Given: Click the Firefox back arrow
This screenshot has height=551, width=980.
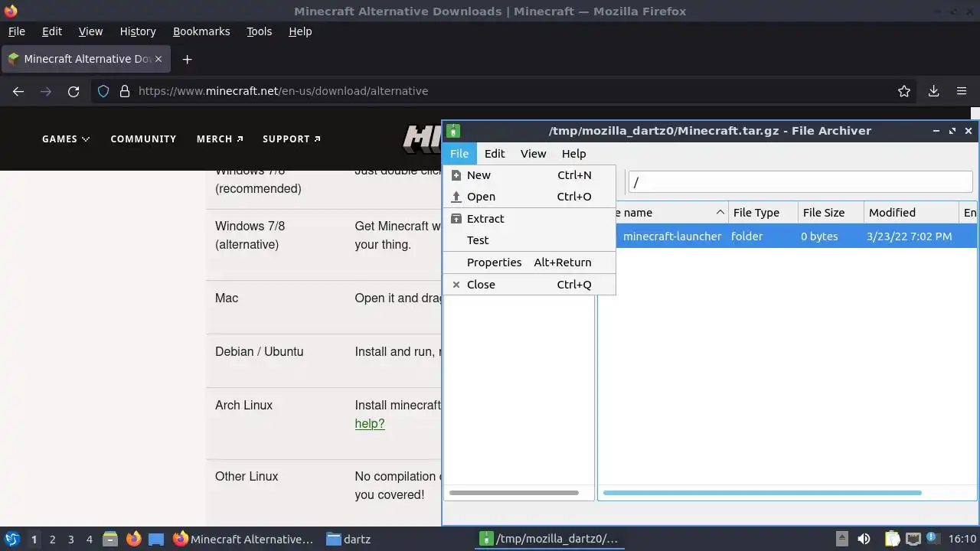Looking at the screenshot, I should 18,91.
